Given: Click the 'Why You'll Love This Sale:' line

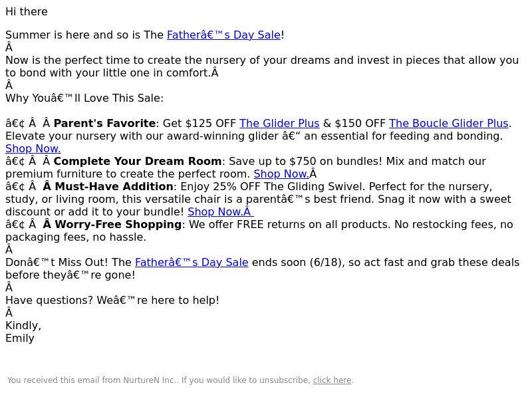Looking at the screenshot, I should [x=84, y=98].
